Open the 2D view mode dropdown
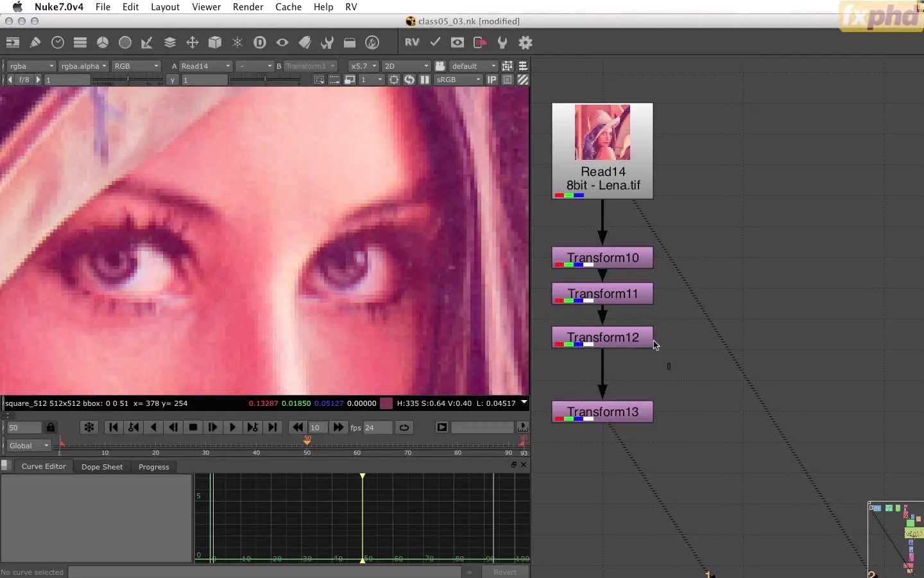Viewport: 924px width, 578px height. [x=406, y=66]
